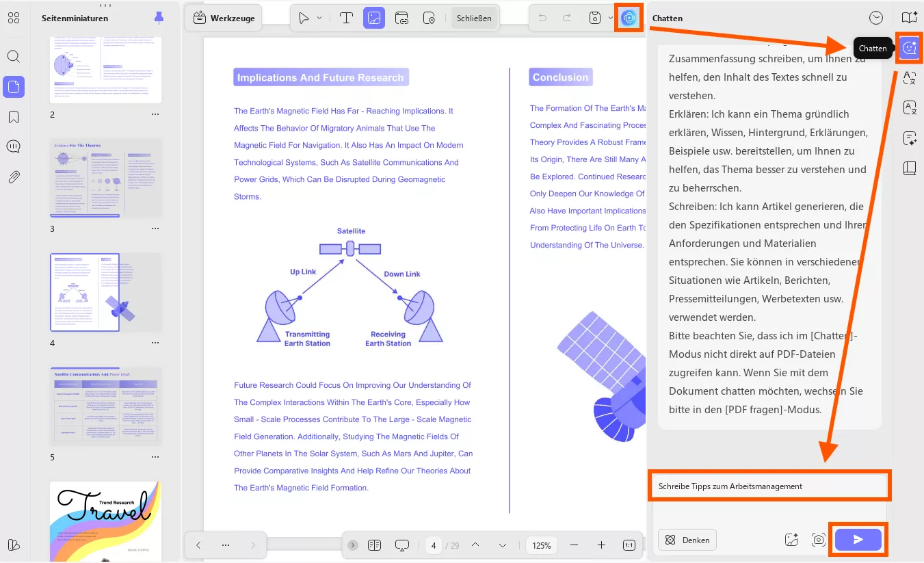
Task: Click the save document icon
Action: click(x=595, y=18)
